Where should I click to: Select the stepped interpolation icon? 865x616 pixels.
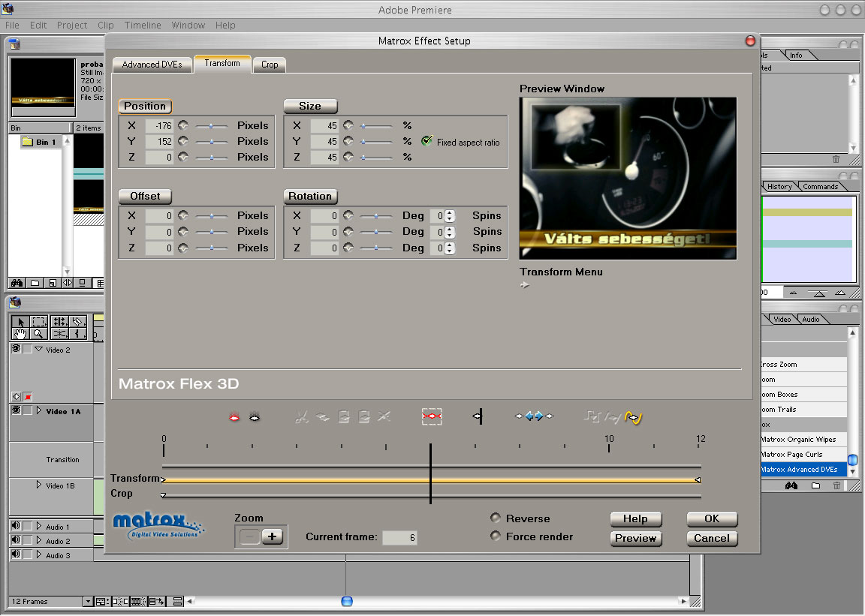(x=592, y=417)
